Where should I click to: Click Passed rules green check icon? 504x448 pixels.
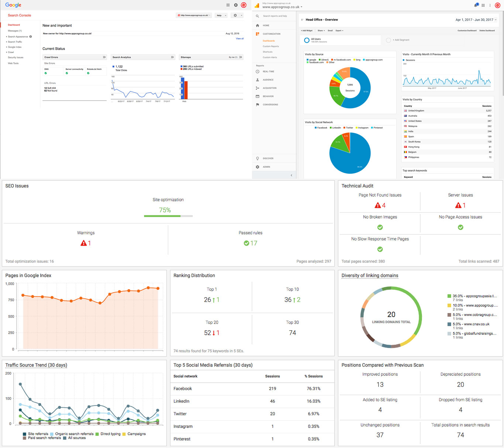coord(246,243)
